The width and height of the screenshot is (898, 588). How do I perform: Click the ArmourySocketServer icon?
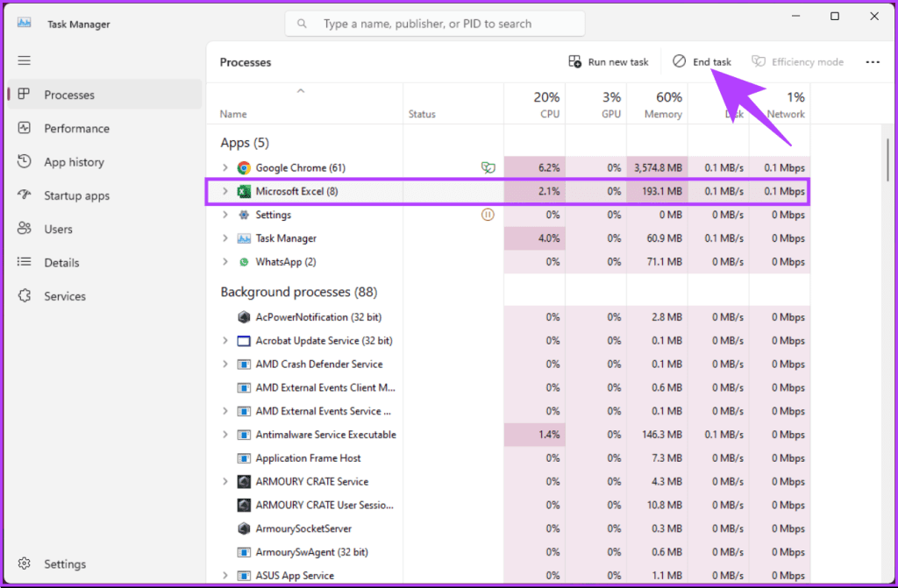(x=244, y=528)
